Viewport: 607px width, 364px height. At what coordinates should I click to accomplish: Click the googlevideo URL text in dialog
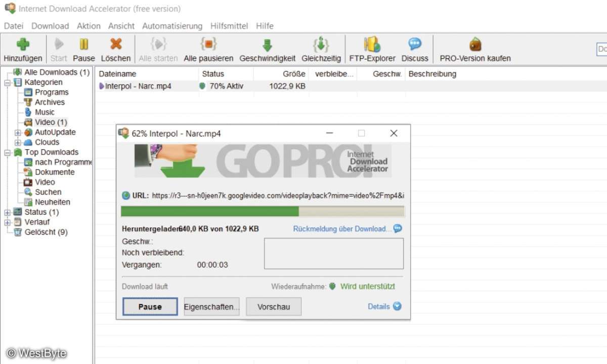coord(278,195)
